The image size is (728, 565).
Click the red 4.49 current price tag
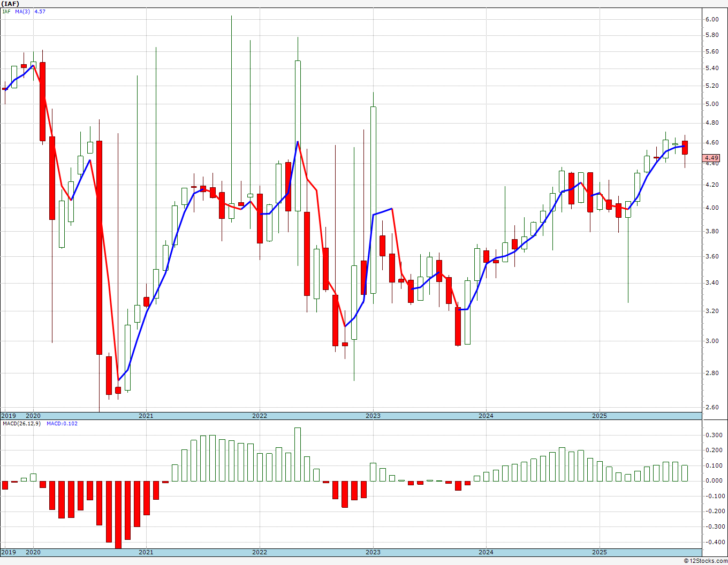pos(711,158)
